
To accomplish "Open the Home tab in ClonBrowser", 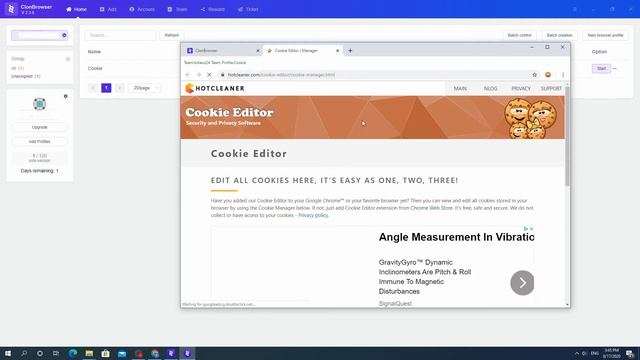I will click(x=76, y=9).
